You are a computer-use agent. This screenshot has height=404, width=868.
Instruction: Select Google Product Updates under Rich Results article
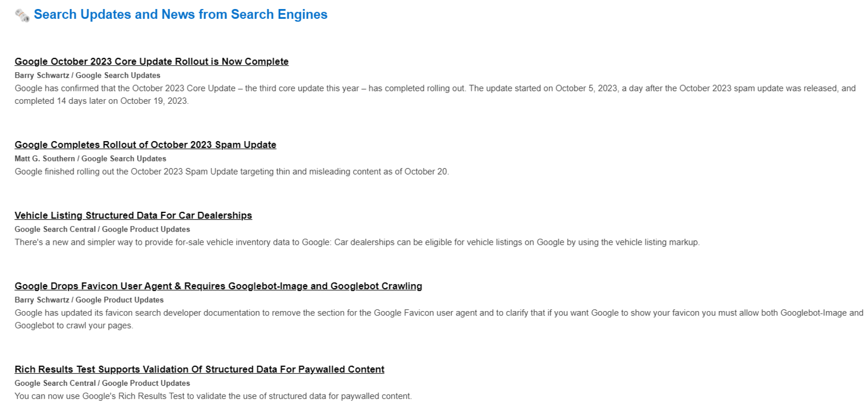[146, 383]
